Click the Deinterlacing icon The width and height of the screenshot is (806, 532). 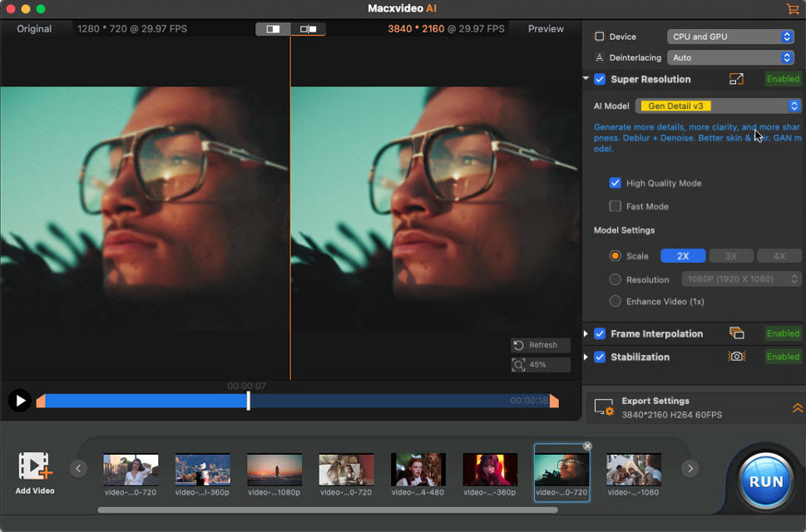pos(599,57)
